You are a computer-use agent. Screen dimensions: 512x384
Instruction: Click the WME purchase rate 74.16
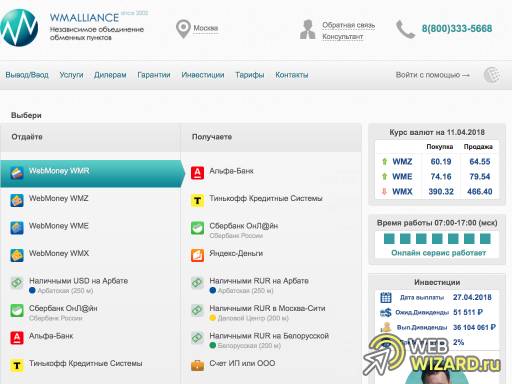pos(441,177)
